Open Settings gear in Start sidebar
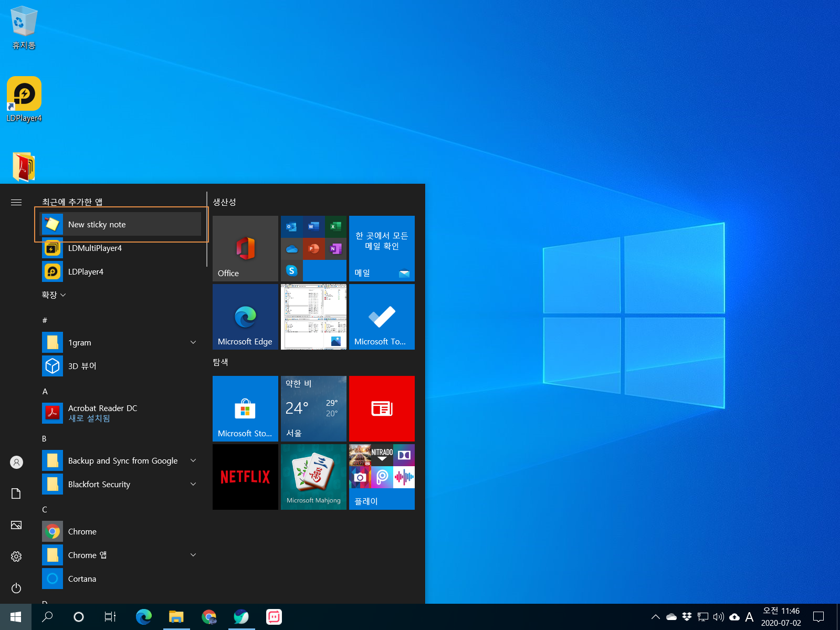The width and height of the screenshot is (840, 630). pos(16,556)
